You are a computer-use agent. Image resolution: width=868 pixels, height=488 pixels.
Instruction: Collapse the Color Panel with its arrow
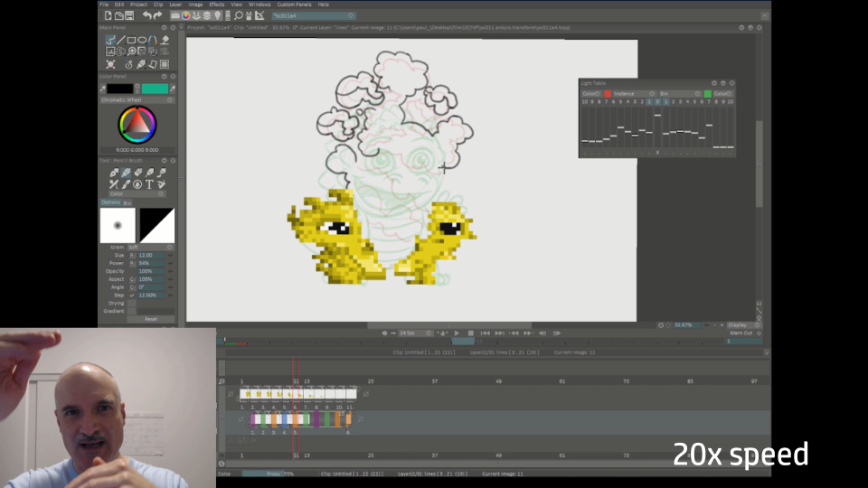[x=164, y=76]
